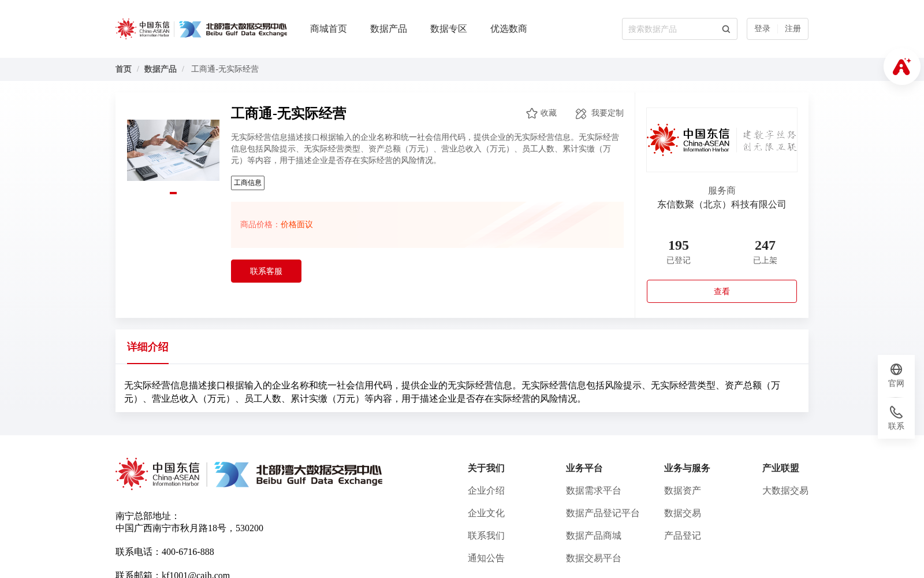This screenshot has width=924, height=578.
Task: Click the phone contact icon
Action: (x=896, y=412)
